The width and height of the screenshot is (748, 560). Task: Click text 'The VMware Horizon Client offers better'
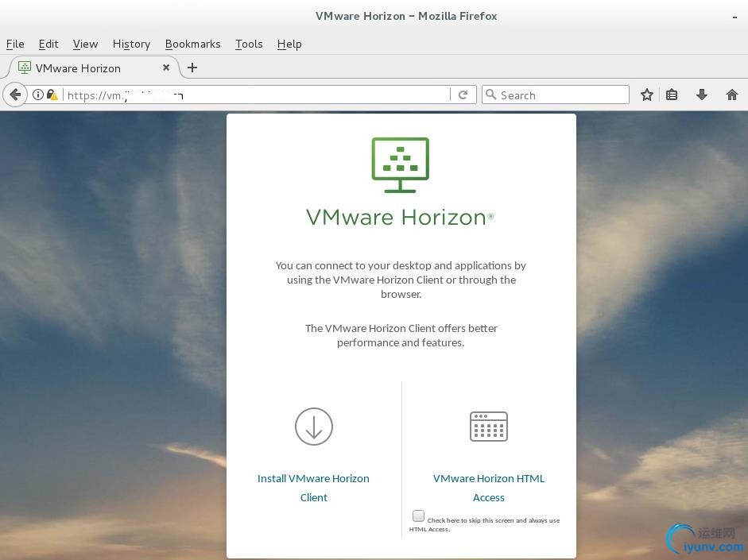(x=401, y=328)
